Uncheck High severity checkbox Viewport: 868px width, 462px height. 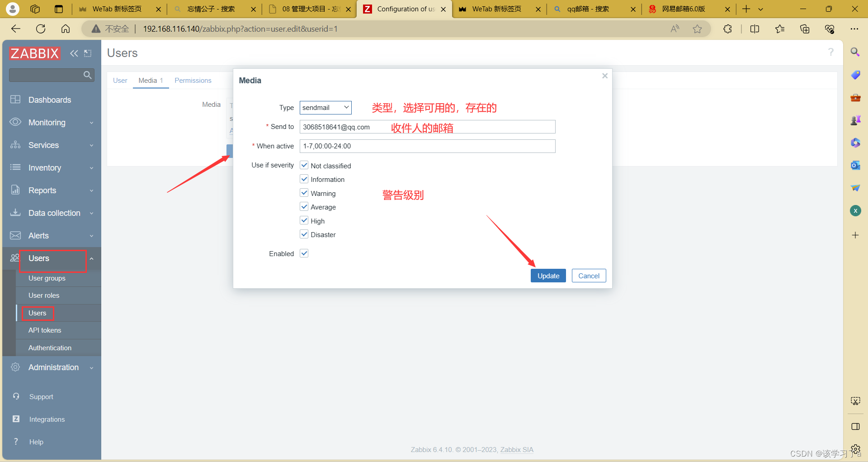(x=304, y=220)
